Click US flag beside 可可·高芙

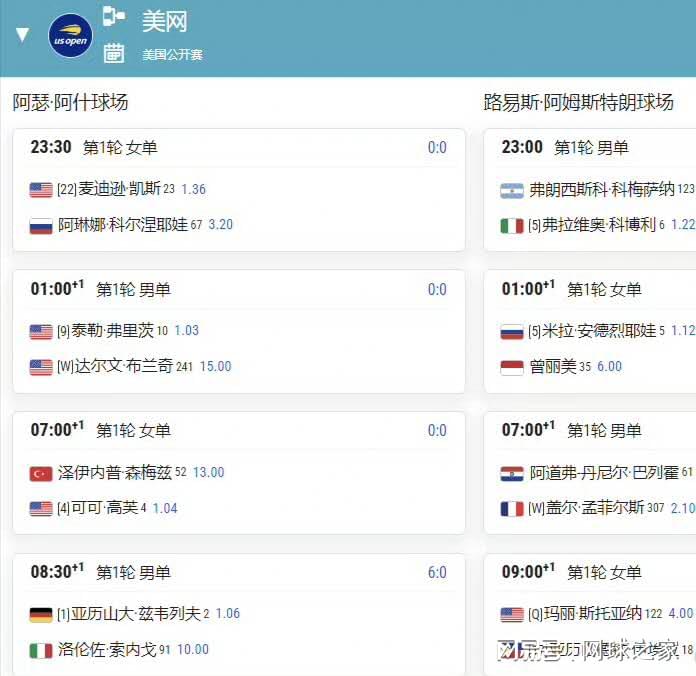tap(41, 509)
